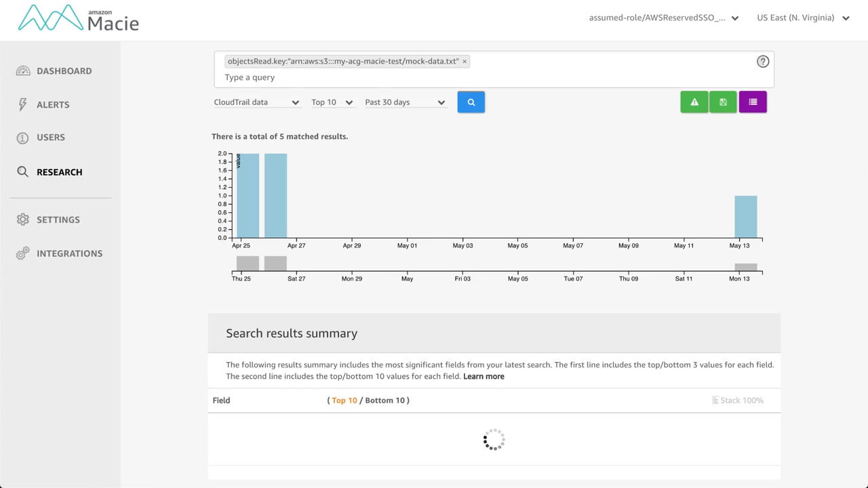868x488 pixels.
Task: Open the Settings page
Action: [x=58, y=220]
